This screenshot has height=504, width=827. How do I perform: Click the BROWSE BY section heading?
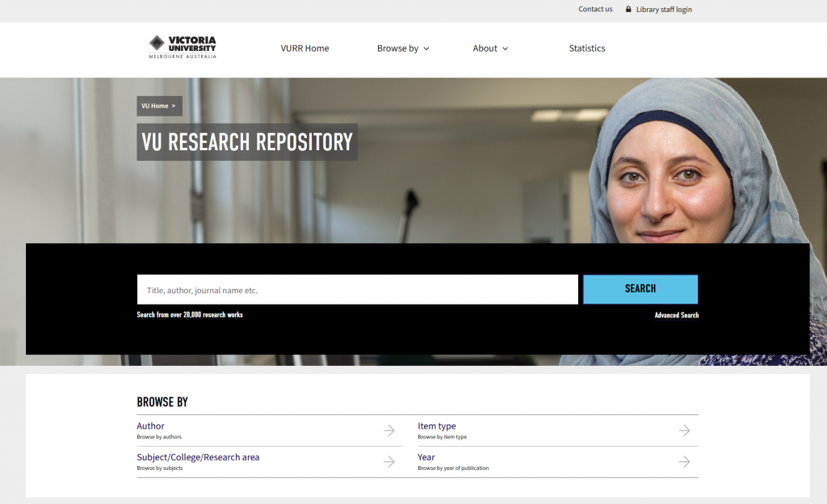click(162, 402)
